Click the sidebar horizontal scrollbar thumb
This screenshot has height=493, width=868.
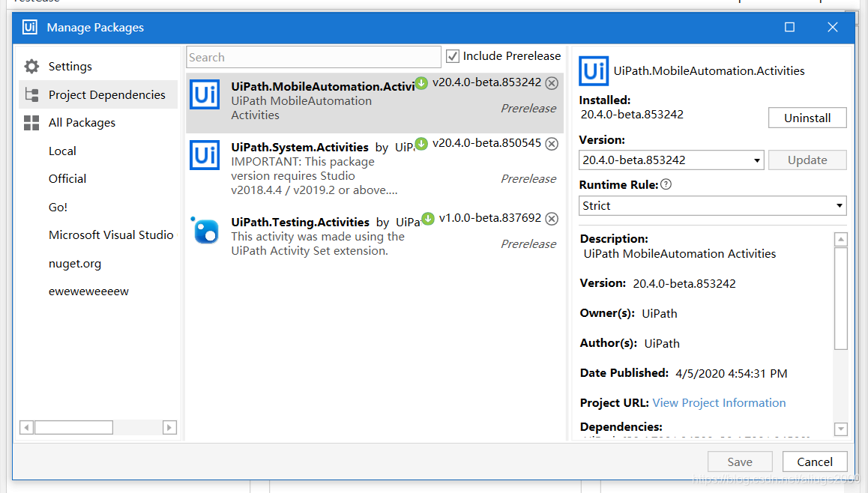[73, 427]
